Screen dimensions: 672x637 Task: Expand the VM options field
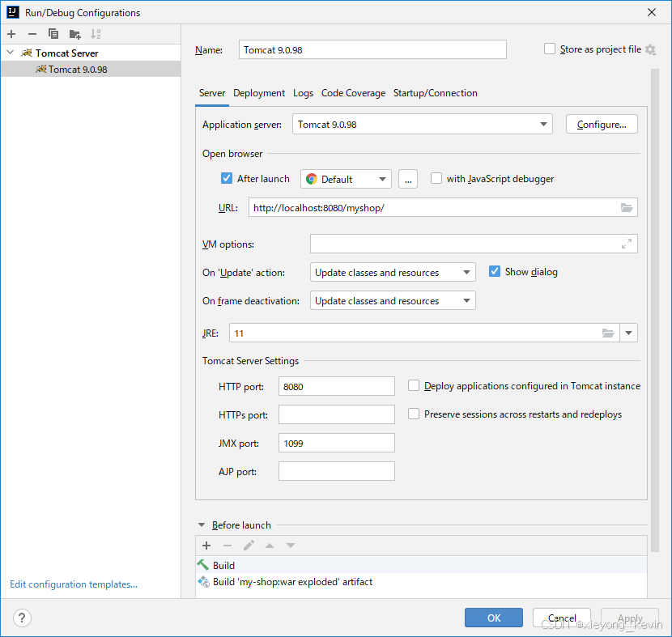coord(627,244)
